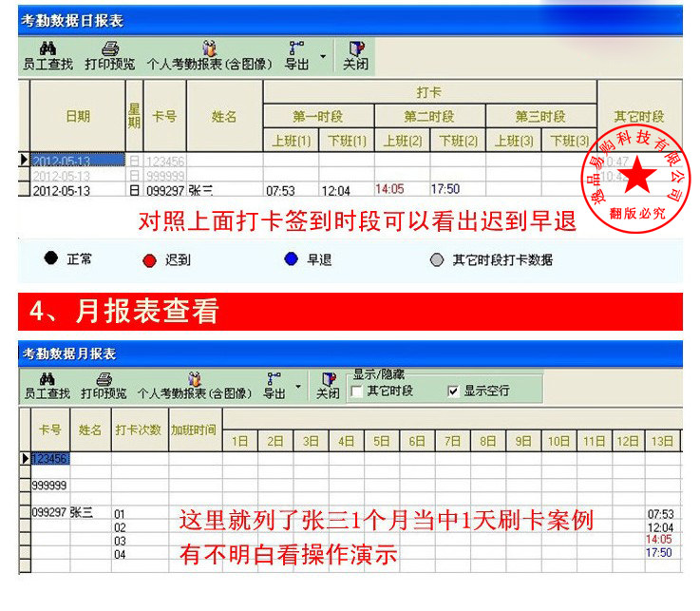Click the 上班(1) column header
This screenshot has width=700, height=611.
tap(291, 141)
